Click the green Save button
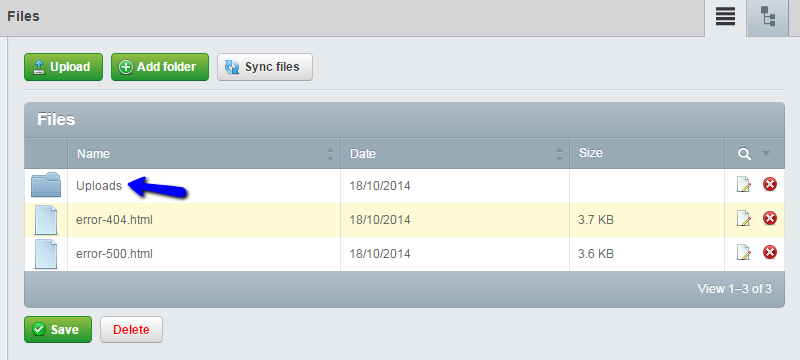The width and height of the screenshot is (800, 360). (x=58, y=329)
